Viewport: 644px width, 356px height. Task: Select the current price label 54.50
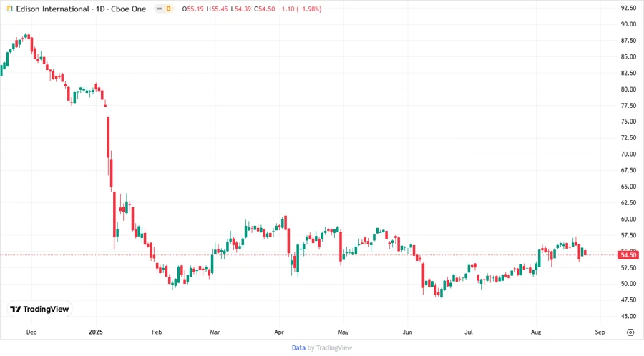(x=628, y=255)
